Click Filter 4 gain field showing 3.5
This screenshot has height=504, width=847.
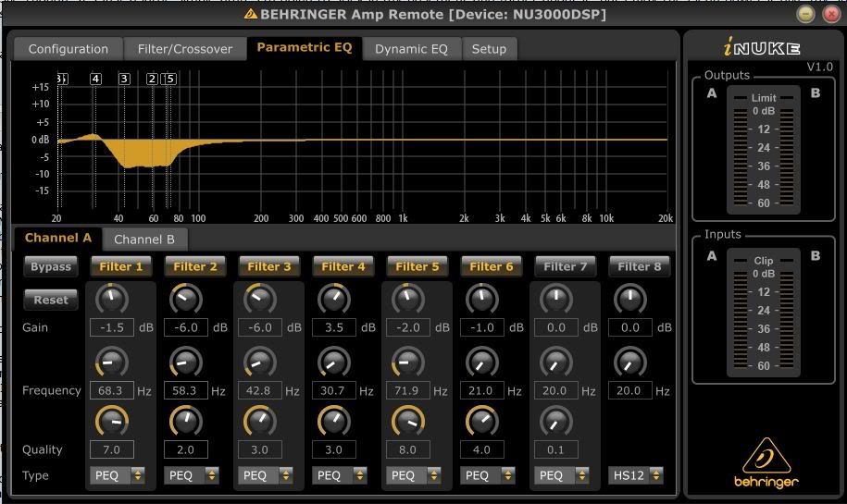tap(334, 327)
